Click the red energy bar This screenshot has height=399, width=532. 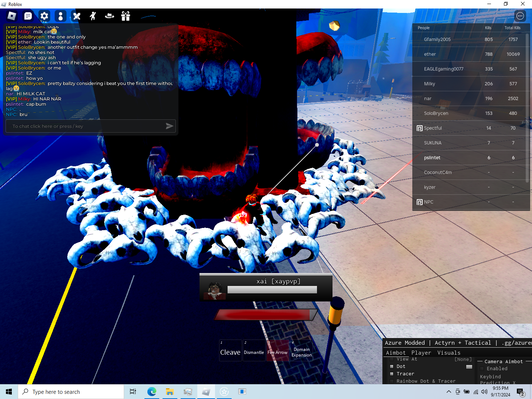pyautogui.click(x=265, y=315)
